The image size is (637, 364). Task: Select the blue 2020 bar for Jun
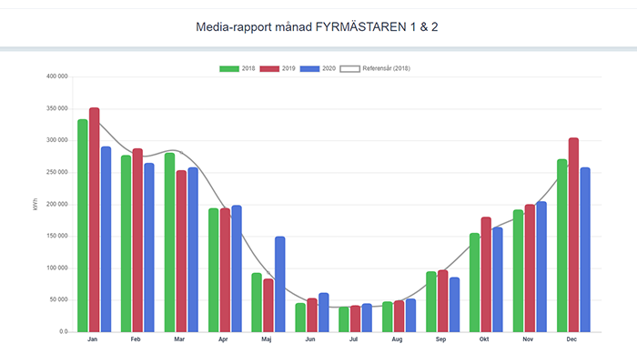(323, 313)
